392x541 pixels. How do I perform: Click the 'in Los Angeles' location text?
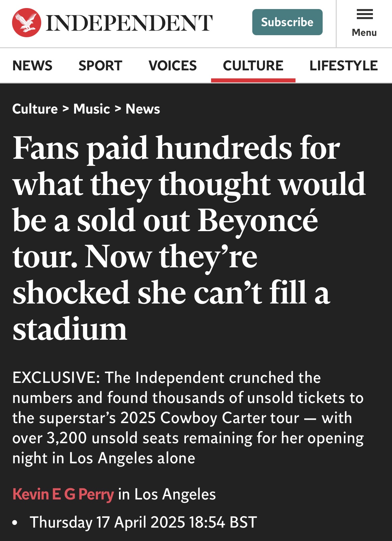coord(167,494)
